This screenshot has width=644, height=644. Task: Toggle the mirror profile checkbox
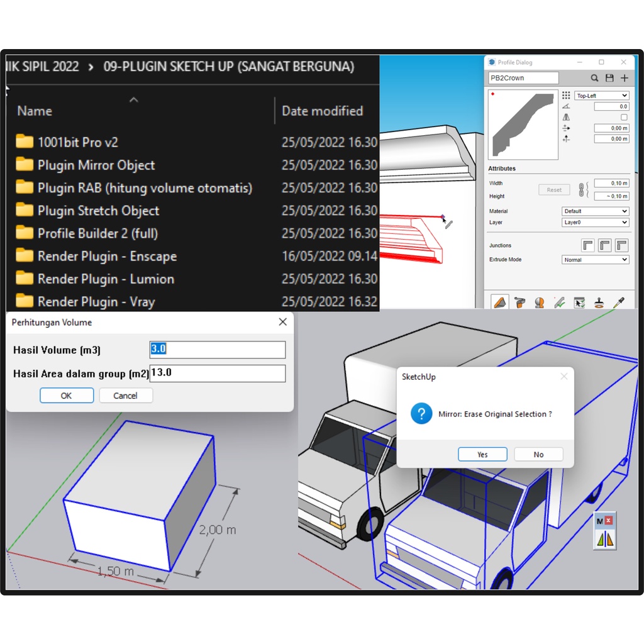[x=624, y=117]
